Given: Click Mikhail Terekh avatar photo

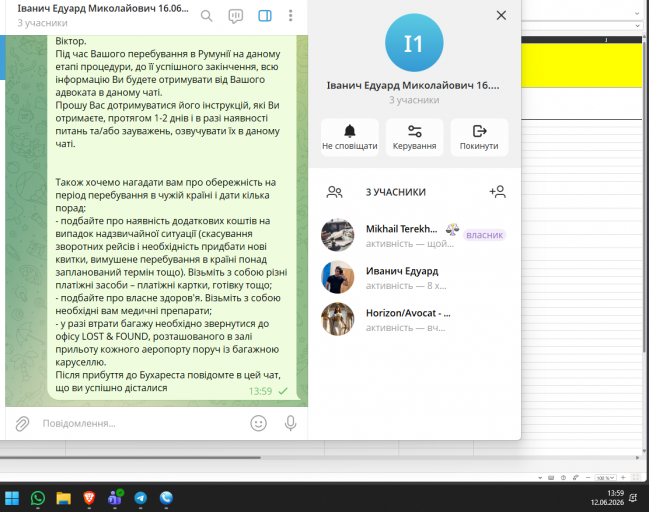Looking at the screenshot, I should pyautogui.click(x=337, y=235).
